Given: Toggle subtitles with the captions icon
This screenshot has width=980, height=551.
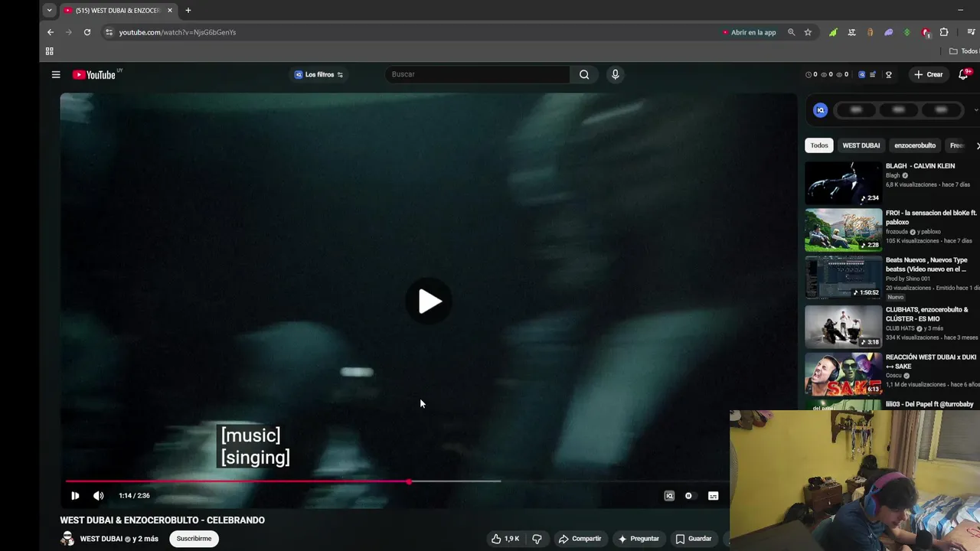Looking at the screenshot, I should coord(713,496).
